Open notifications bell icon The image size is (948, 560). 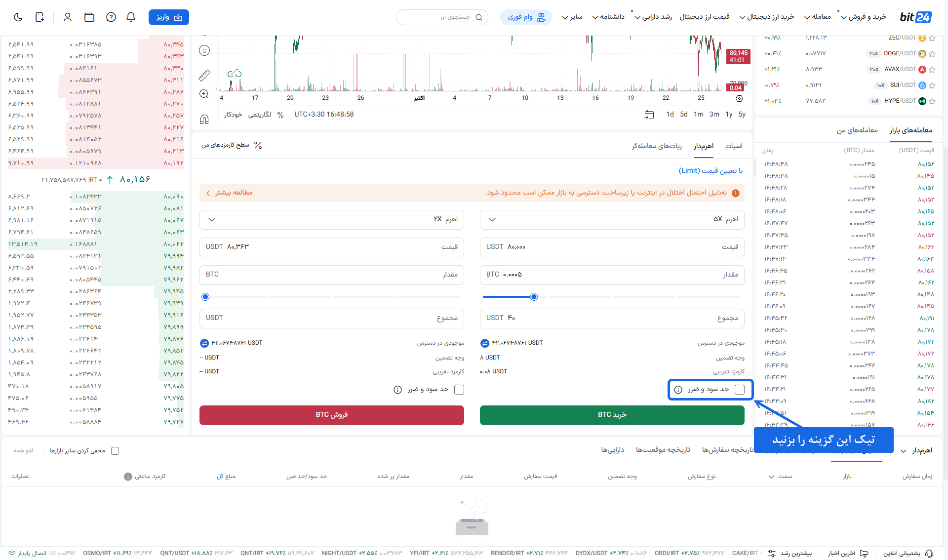click(131, 17)
